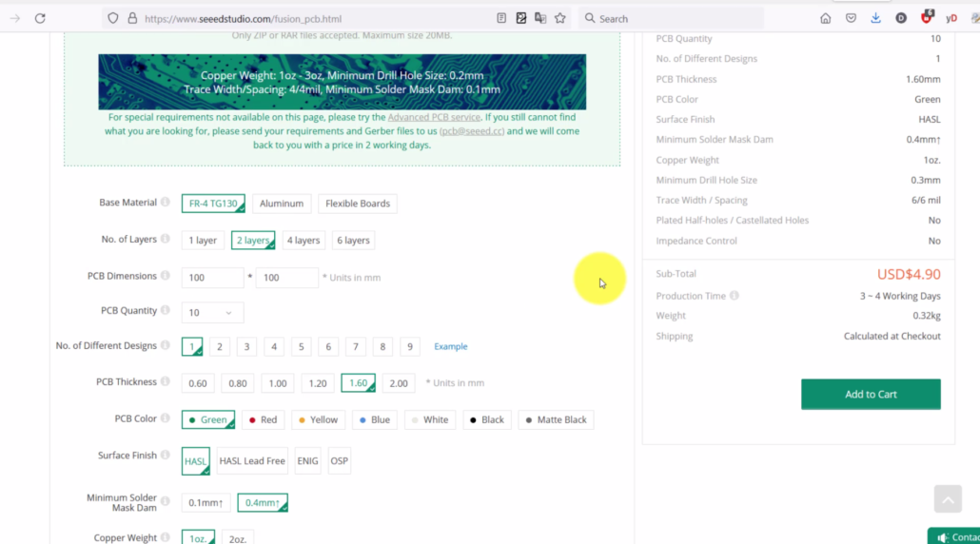Screen dimensions: 980x544
Task: Click the browser Search box
Action: pos(671,18)
